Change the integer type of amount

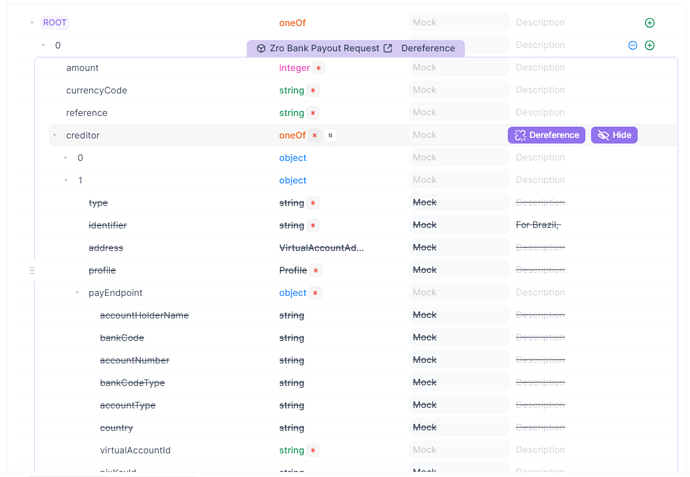(295, 68)
